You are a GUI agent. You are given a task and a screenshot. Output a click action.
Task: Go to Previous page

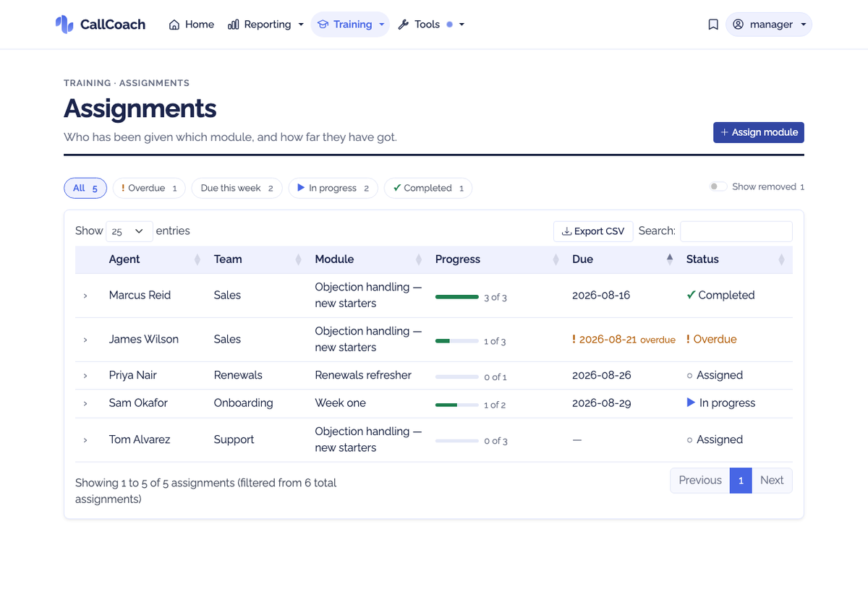pos(700,481)
